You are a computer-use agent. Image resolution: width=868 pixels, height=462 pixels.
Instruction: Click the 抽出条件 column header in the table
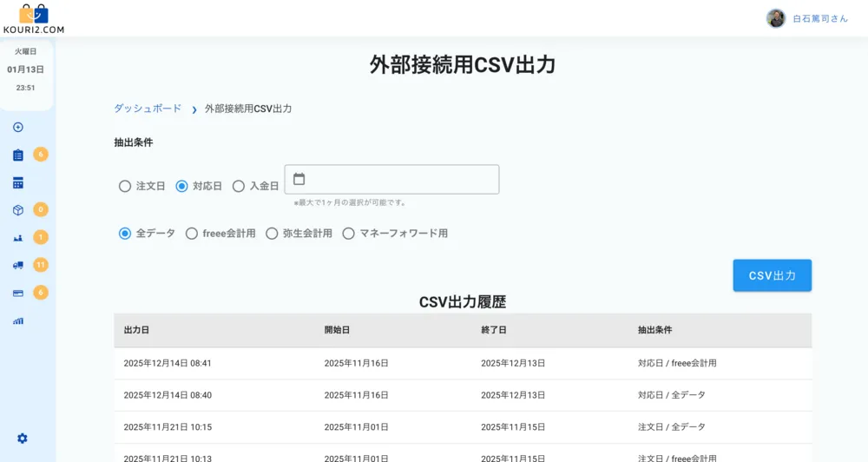pos(654,330)
